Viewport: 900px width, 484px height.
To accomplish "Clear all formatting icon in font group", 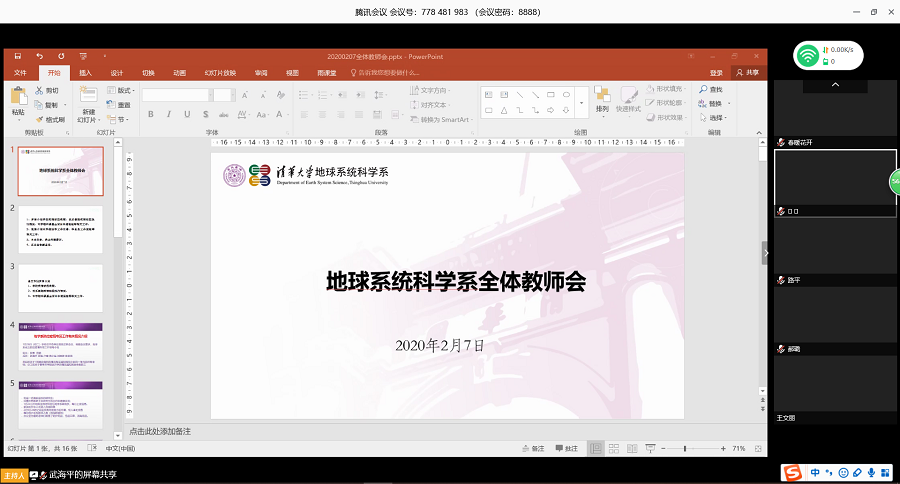I will pos(281,95).
